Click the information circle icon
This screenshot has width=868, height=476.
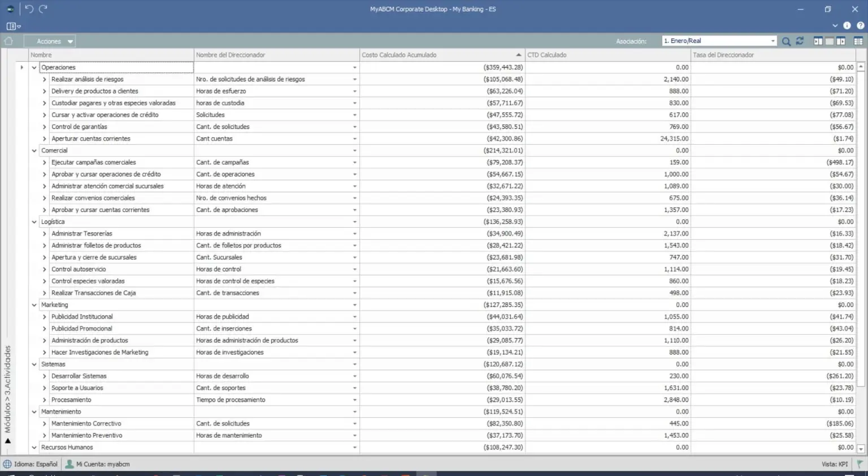[847, 25]
